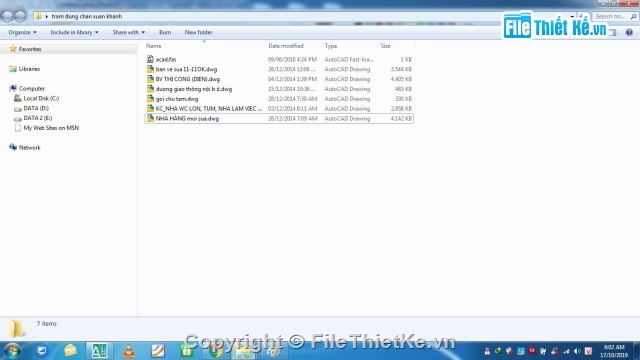Select Computer in the navigation pane
The height and width of the screenshot is (360, 640).
[32, 89]
